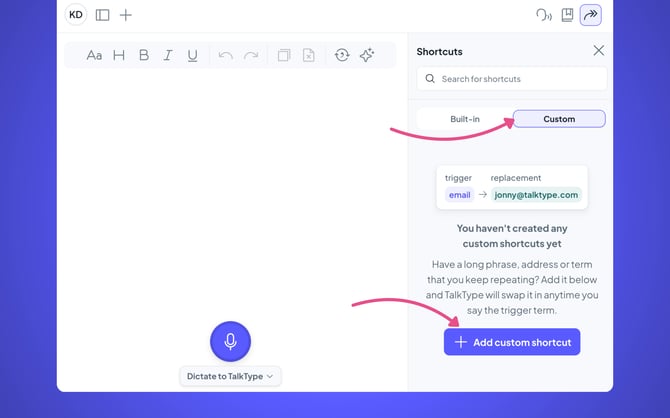This screenshot has height=418, width=670.
Task: Create new document with plus icon
Action: [x=126, y=15]
